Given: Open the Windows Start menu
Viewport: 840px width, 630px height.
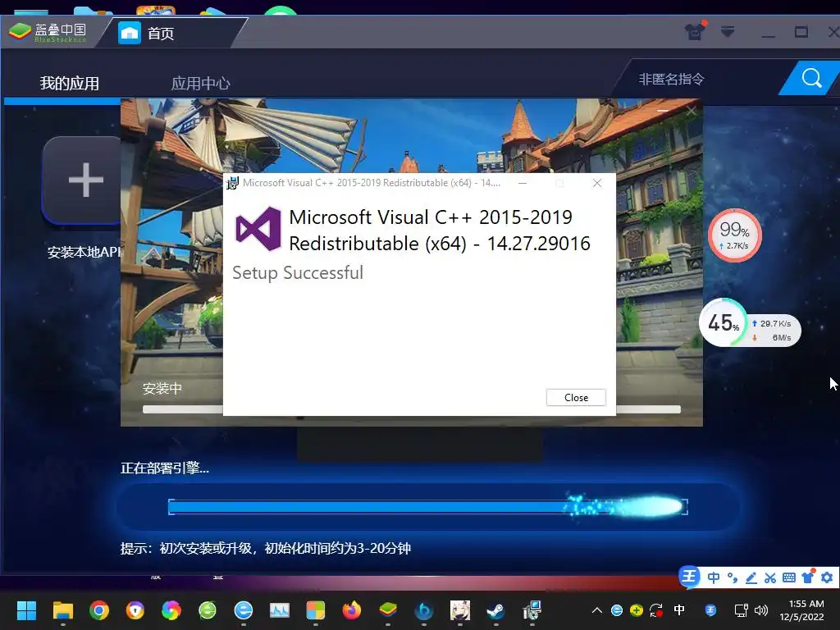Looking at the screenshot, I should pos(26,610).
